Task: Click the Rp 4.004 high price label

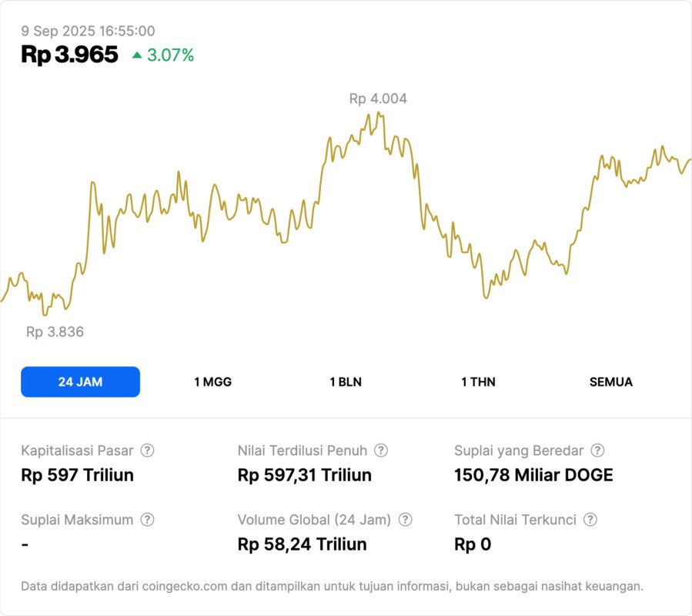Action: (x=378, y=99)
